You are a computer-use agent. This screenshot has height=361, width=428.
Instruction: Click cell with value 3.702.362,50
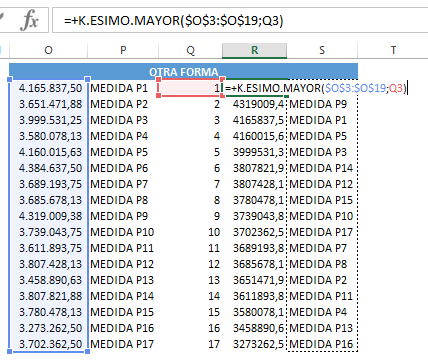pos(50,344)
